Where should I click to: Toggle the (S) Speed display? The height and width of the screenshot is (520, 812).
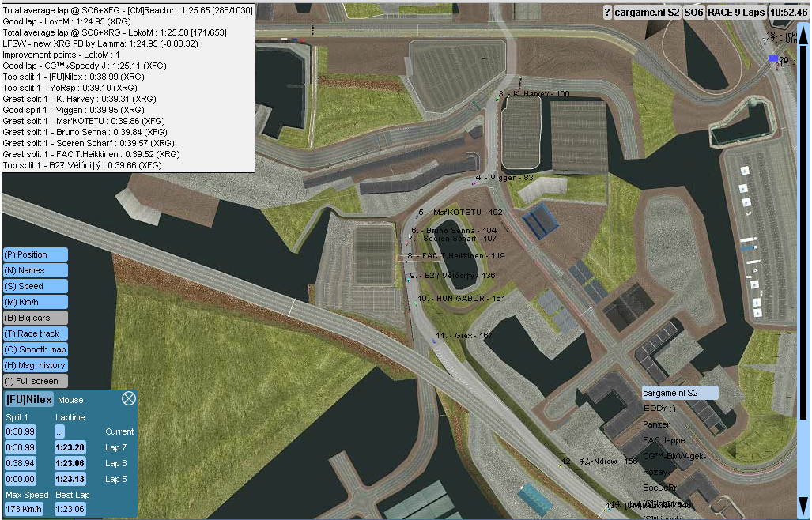pos(36,286)
